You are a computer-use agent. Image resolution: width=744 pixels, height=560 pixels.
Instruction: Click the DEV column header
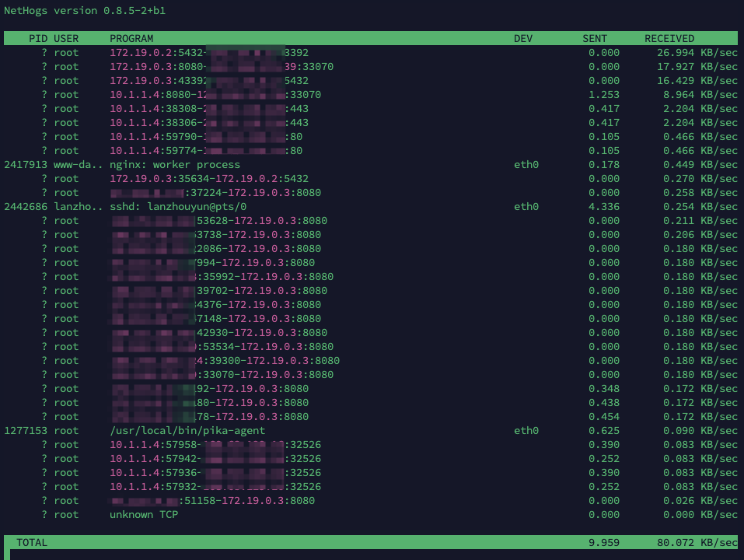[523, 38]
